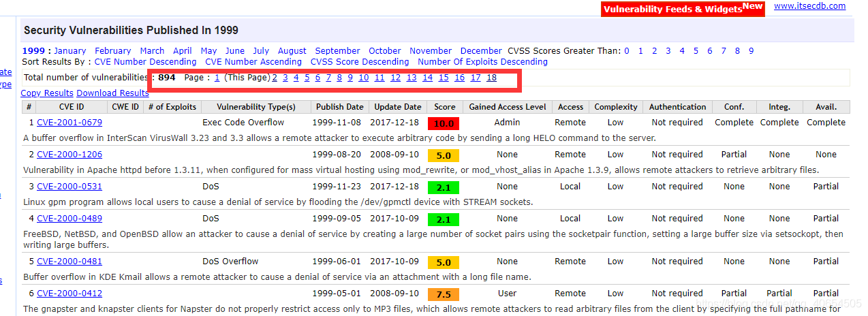Click the red 10.0 score cell
This screenshot has height=316, width=868.
[444, 123]
